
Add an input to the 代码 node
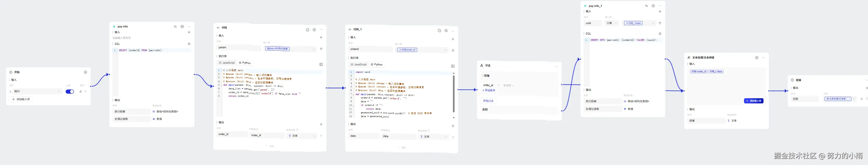point(321,37)
